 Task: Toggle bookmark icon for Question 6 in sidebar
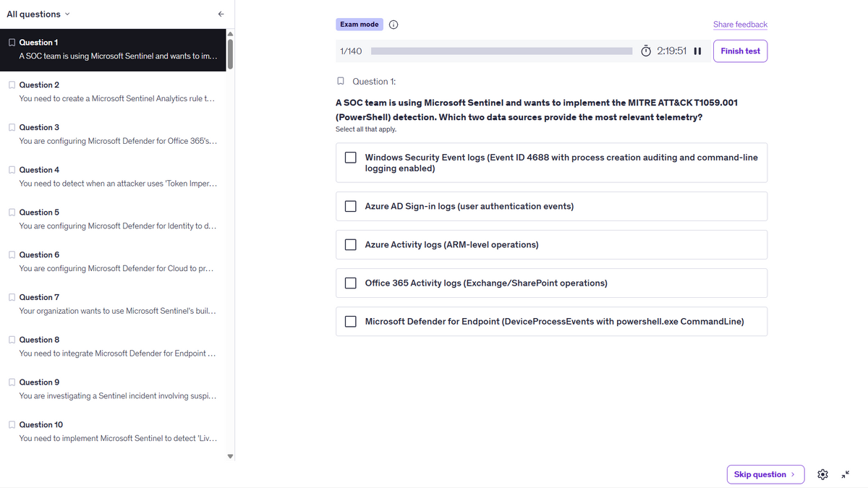click(x=12, y=254)
